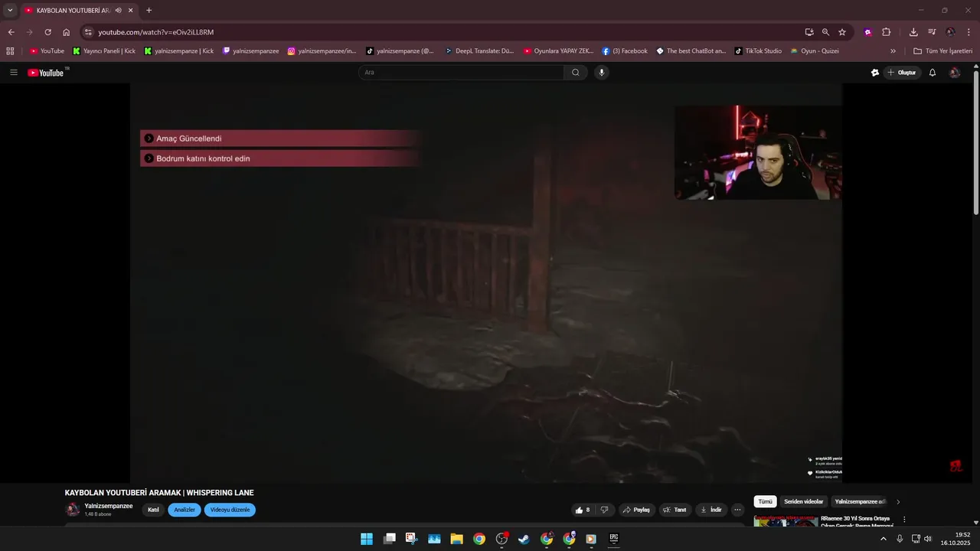Viewport: 980px width, 551px height.
Task: Open Yalnizsempanzee channel name
Action: pyautogui.click(x=109, y=506)
